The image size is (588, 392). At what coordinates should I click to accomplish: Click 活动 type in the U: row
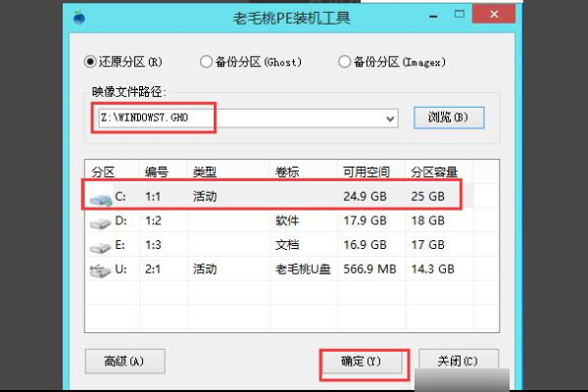[205, 269]
